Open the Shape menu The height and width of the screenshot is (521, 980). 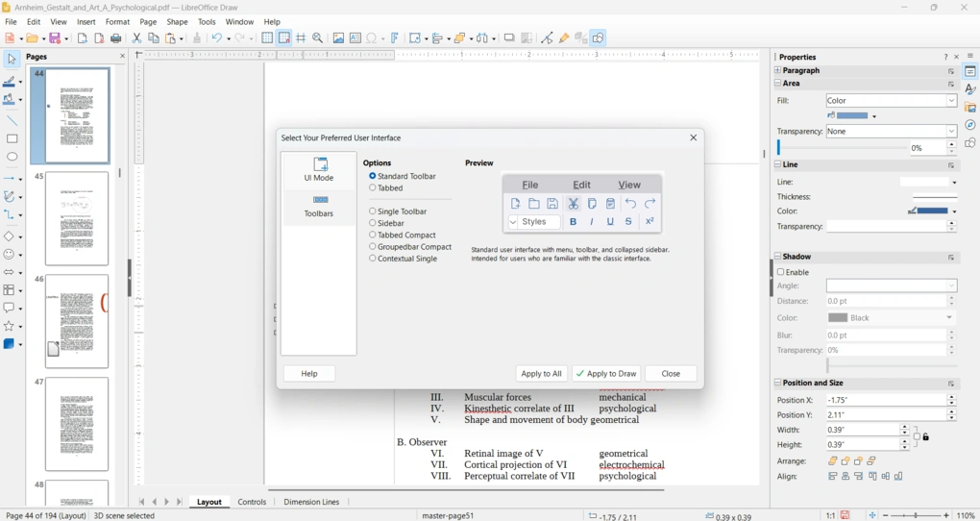tap(177, 22)
